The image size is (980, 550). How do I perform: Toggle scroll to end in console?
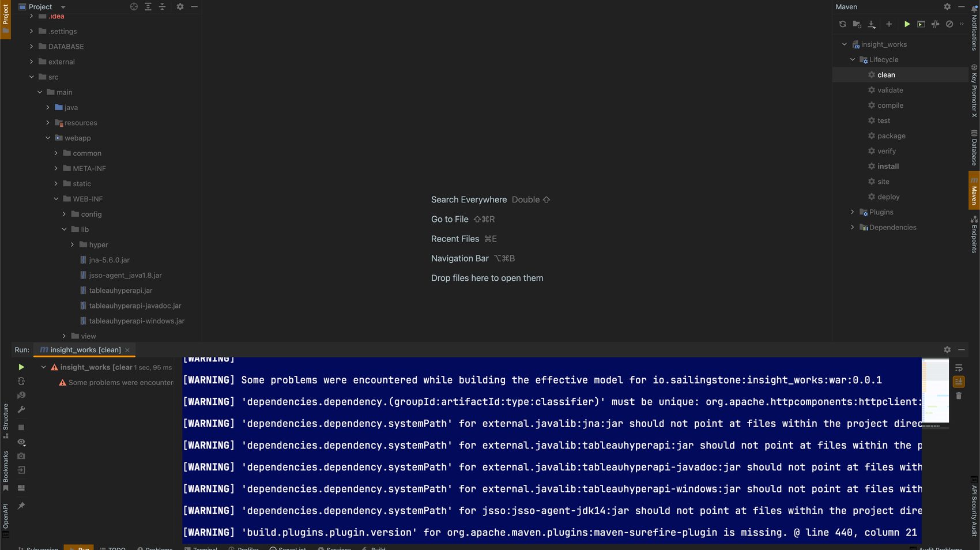959,382
